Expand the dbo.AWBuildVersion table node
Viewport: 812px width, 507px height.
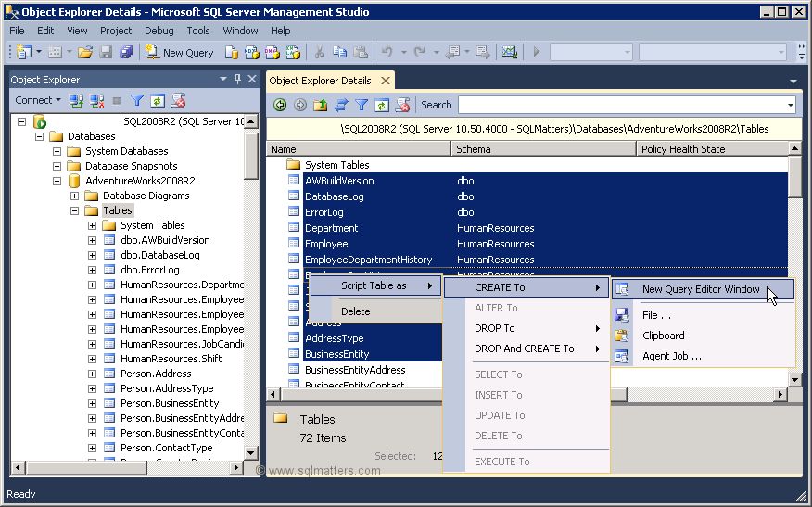pyautogui.click(x=92, y=240)
